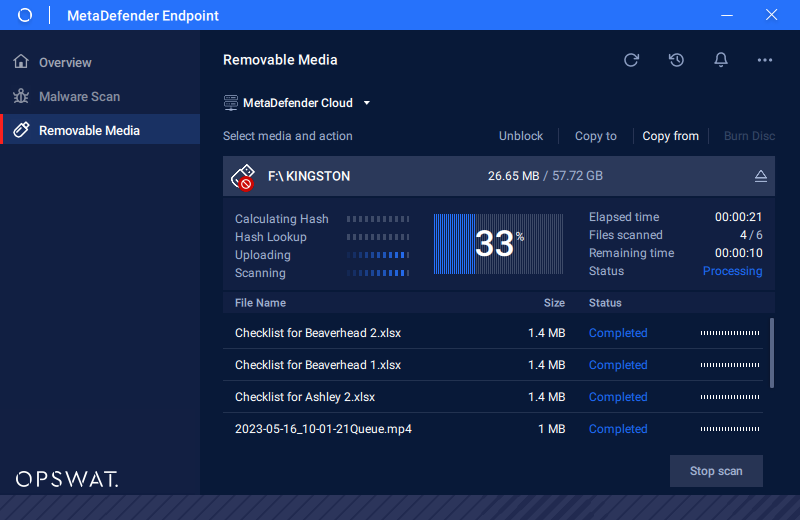
Task: Open the three-dots more options menu
Action: click(765, 60)
